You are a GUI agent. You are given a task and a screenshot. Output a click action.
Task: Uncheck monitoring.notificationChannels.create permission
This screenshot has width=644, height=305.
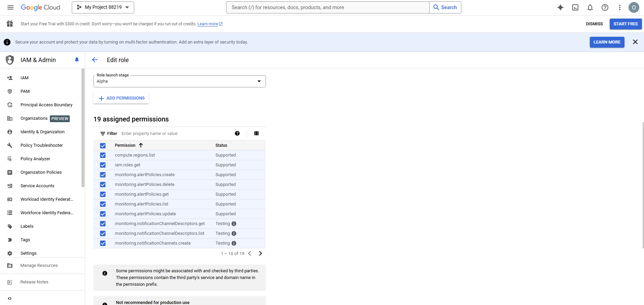point(103,243)
